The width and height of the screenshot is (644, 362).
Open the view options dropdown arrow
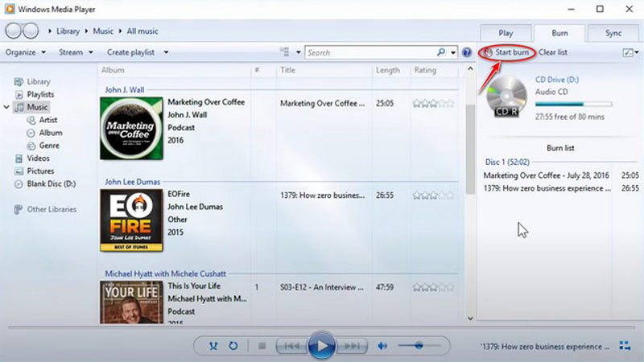tap(298, 52)
